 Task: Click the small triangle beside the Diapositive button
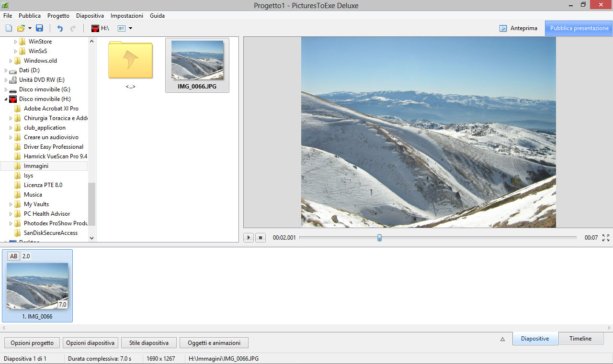(x=502, y=339)
